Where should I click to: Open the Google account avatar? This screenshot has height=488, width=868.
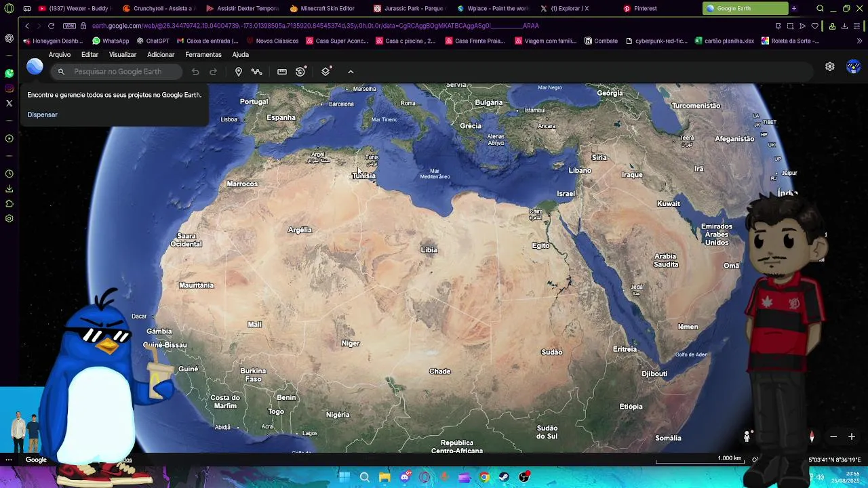coord(854,66)
